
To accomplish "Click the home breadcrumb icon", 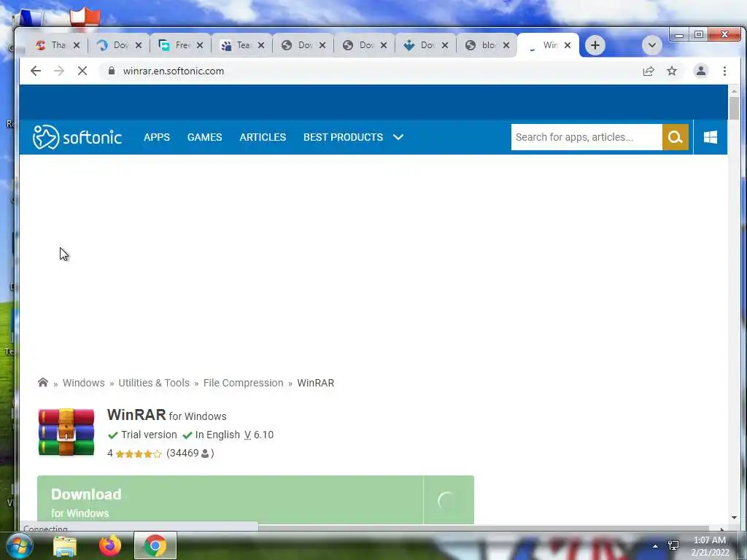I will (43, 382).
